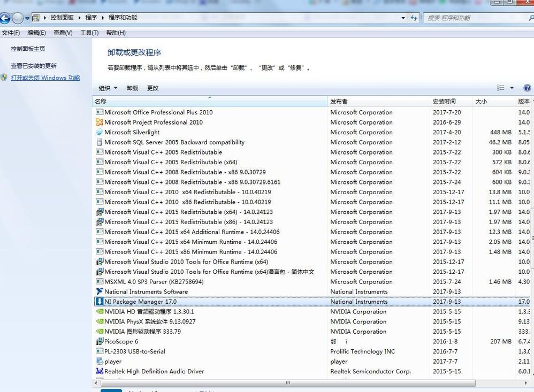This screenshot has height=392, width=534.
Task: Select Visual C++ 2015 x64 Additional Runtime row
Action: point(312,232)
